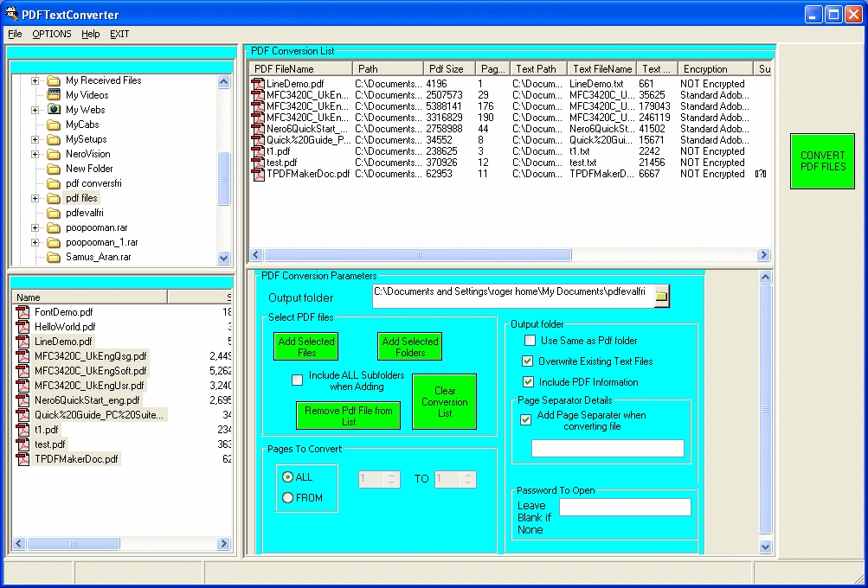The width and height of the screenshot is (868, 588).
Task: Open the output folder browse icon
Action: coord(660,296)
